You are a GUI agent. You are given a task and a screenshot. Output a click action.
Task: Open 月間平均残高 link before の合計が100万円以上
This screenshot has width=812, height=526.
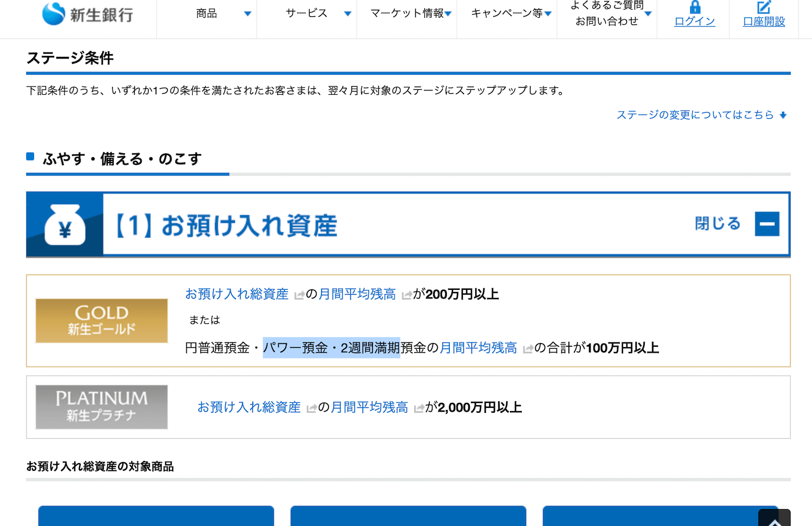(x=479, y=348)
